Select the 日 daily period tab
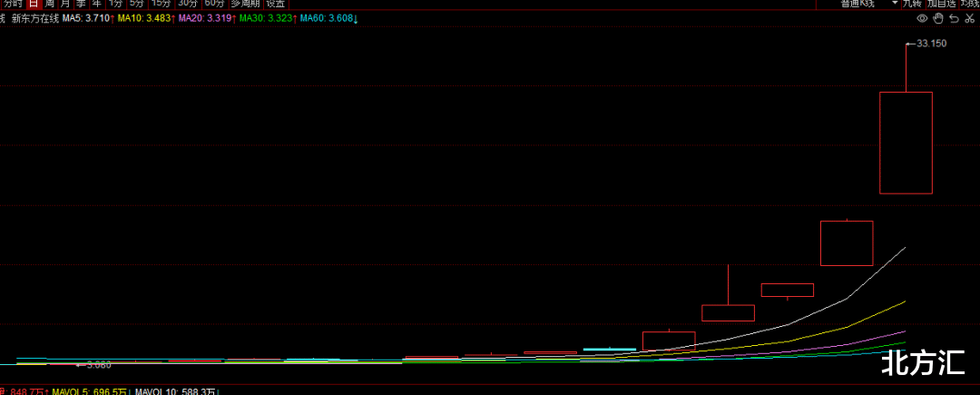This screenshot has height=395, width=980. coord(34,3)
